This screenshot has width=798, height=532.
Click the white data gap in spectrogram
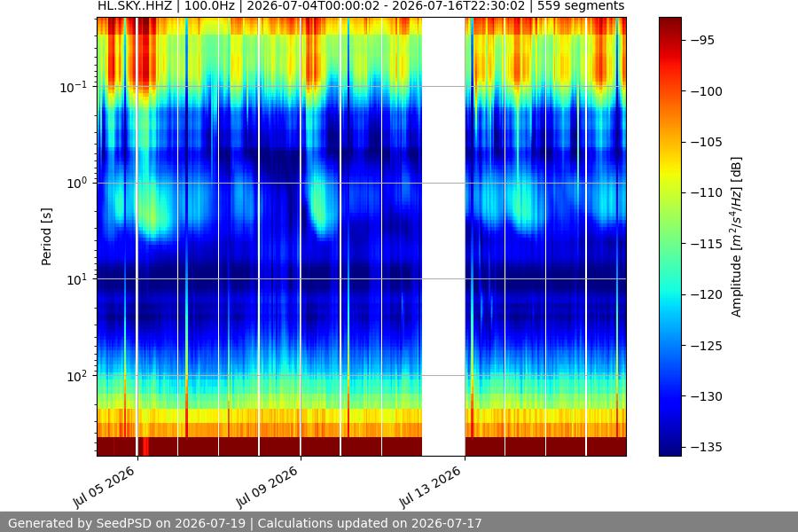click(x=443, y=237)
